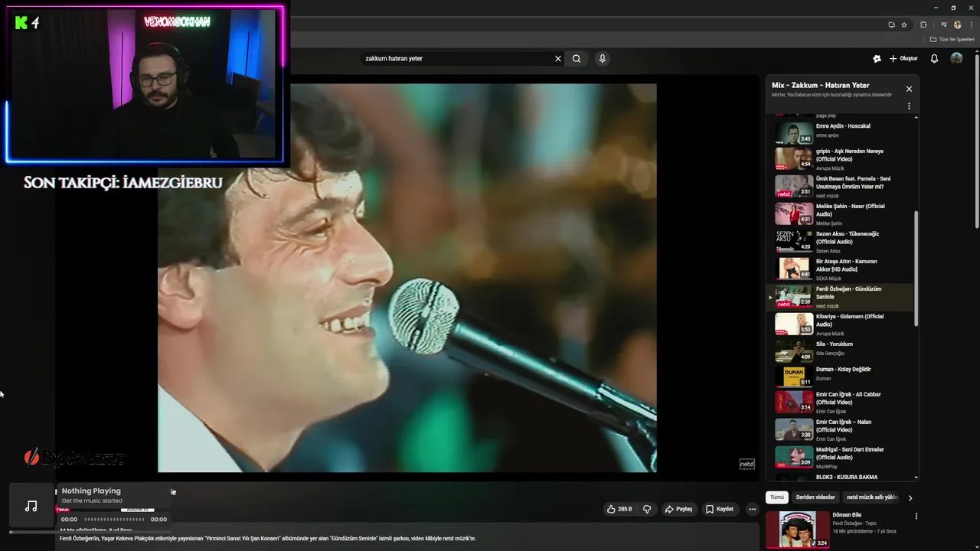Image resolution: width=980 pixels, height=551 pixels.
Task: Close the Mix playlist panel
Action: (x=909, y=89)
